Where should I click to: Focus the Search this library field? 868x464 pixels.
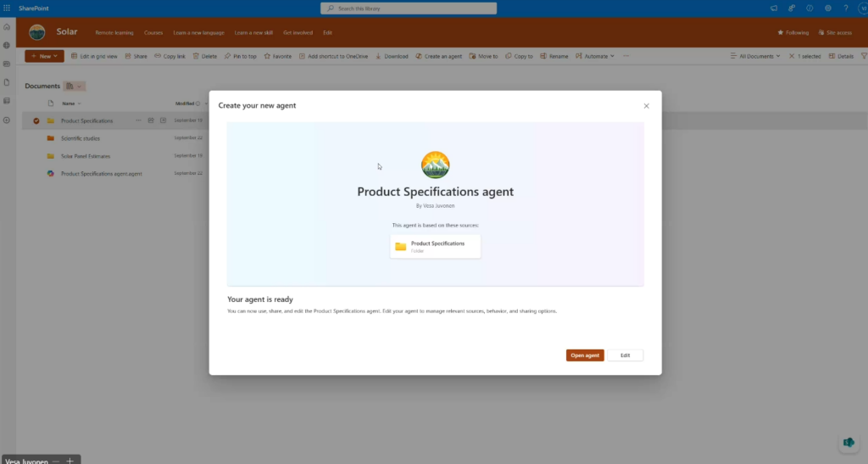coord(409,8)
